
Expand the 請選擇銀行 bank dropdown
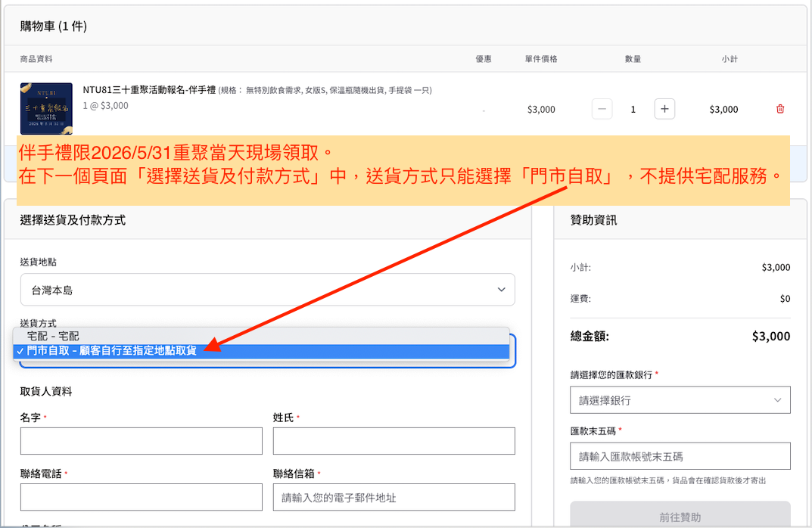680,400
